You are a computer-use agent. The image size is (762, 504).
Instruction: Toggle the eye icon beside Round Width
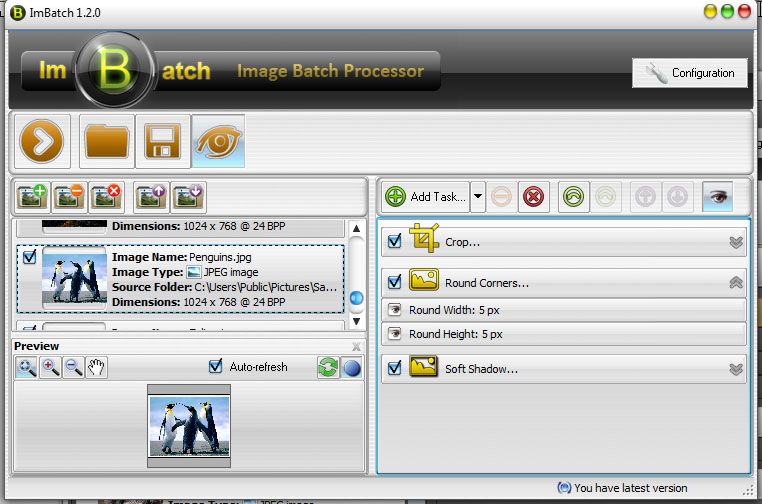394,310
